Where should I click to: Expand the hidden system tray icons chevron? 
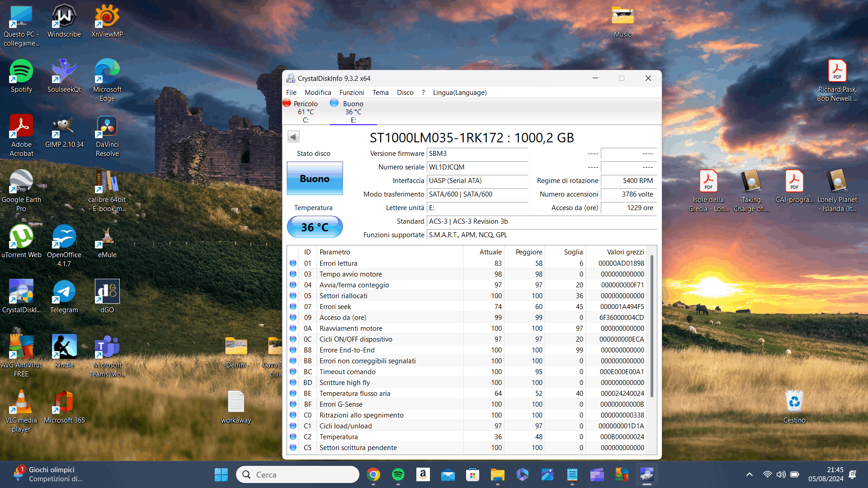click(x=749, y=474)
